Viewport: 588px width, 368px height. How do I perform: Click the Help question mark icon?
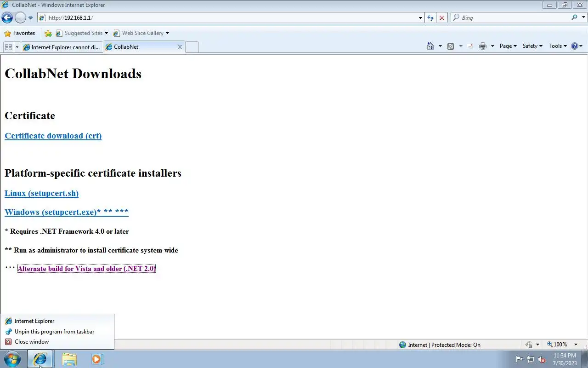[574, 46]
